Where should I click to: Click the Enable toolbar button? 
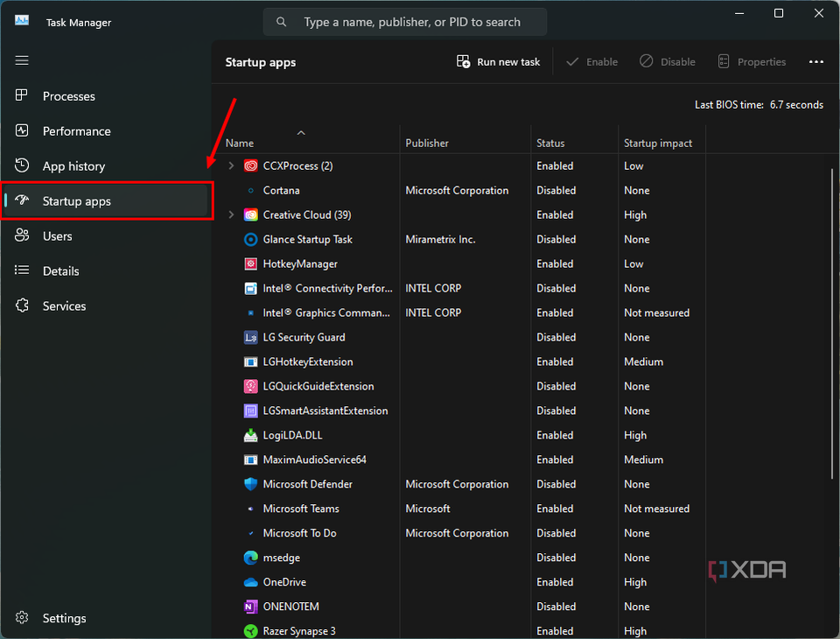coord(592,61)
